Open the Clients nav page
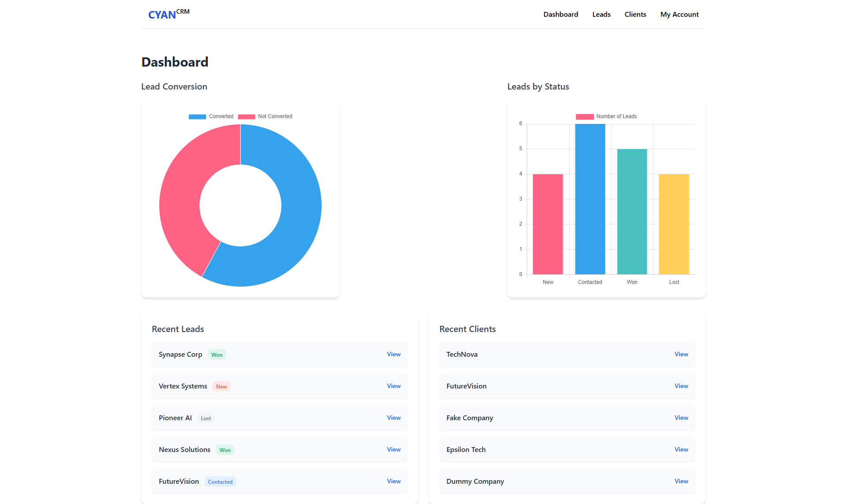Screen dimensions: 847x504 [635, 15]
